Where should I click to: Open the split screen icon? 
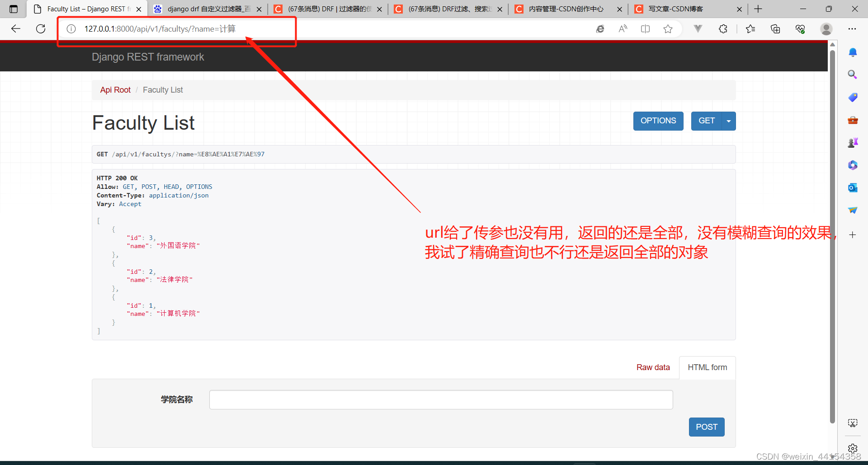646,29
